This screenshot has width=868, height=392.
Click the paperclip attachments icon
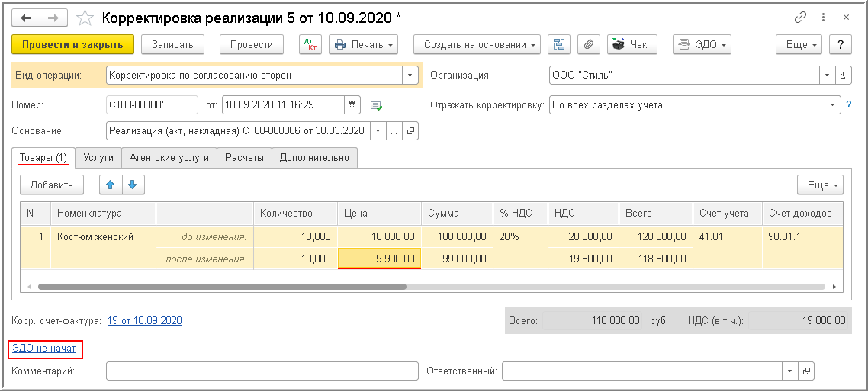(x=587, y=45)
